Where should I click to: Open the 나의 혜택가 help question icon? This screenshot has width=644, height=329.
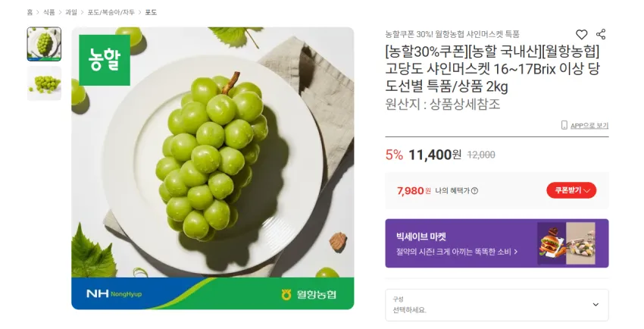pyautogui.click(x=475, y=190)
